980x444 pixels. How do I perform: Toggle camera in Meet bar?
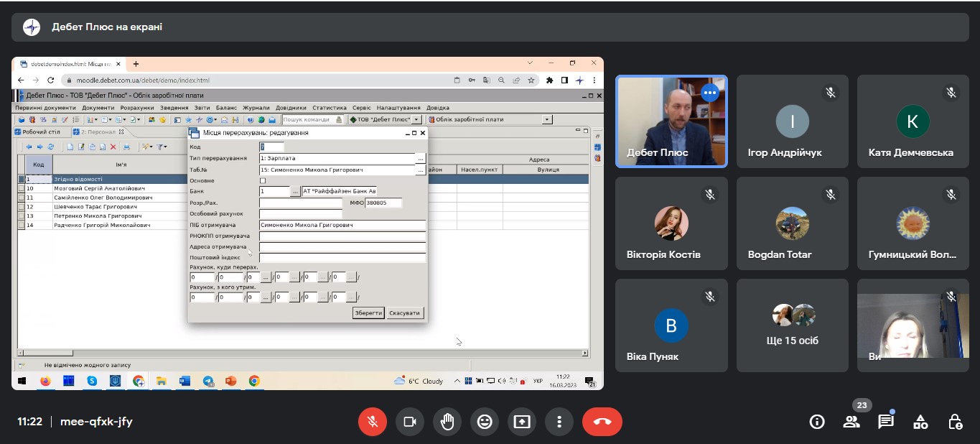pos(410,422)
